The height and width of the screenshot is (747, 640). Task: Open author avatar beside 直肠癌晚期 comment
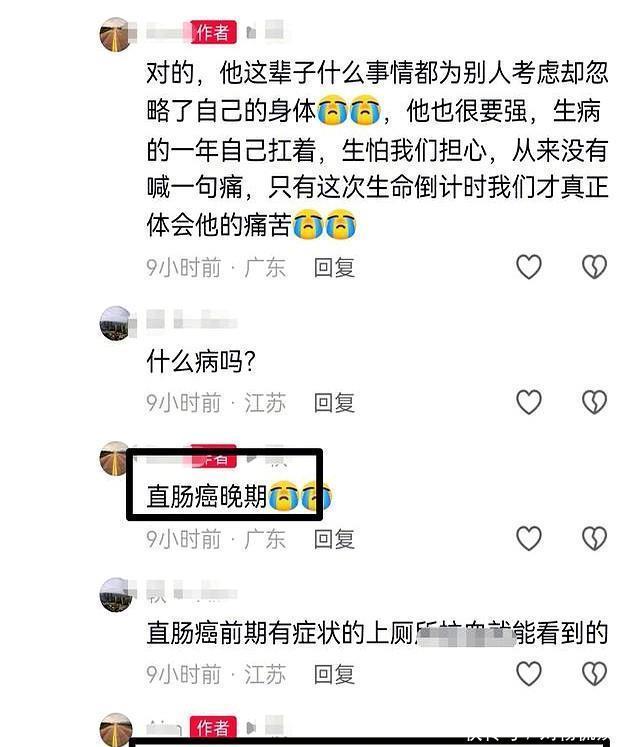(113, 458)
